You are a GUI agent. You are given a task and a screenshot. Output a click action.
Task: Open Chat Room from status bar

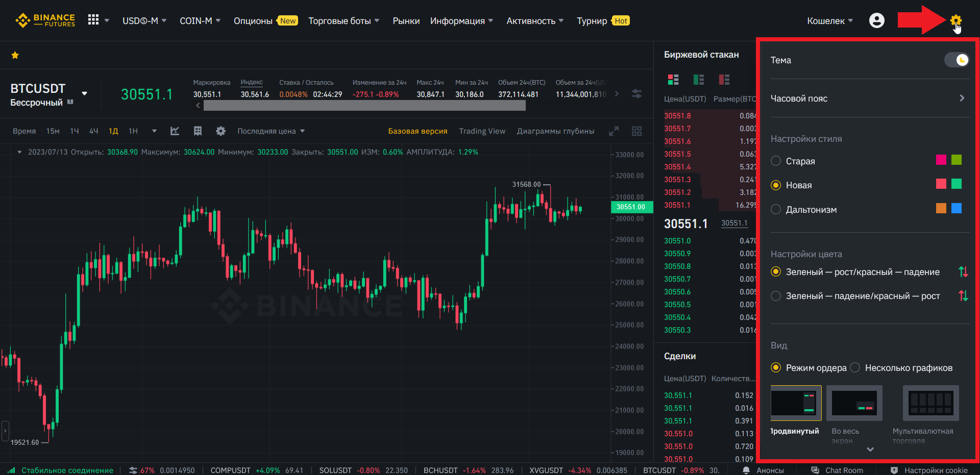click(837, 470)
